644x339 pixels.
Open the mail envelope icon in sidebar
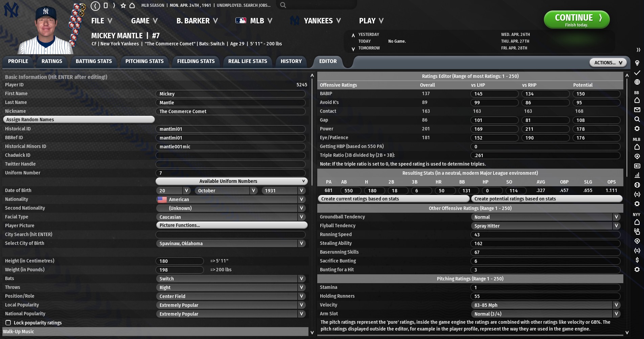(x=637, y=110)
